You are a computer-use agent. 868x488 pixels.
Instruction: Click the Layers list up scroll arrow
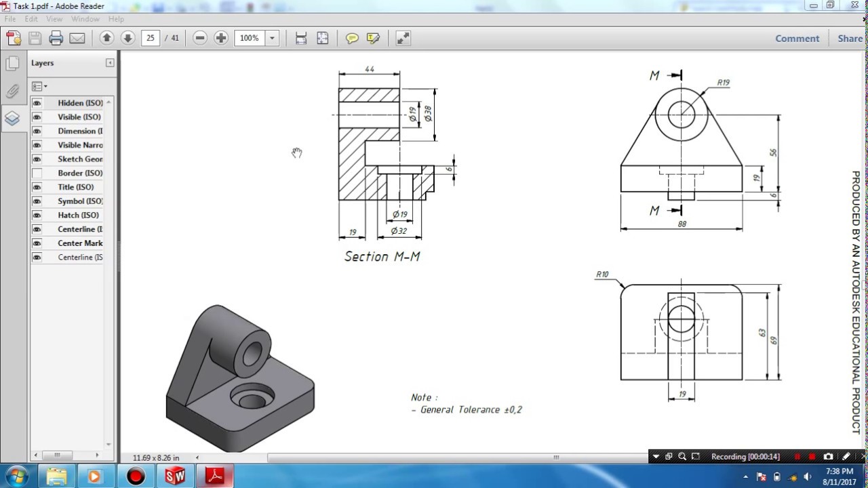(x=108, y=102)
